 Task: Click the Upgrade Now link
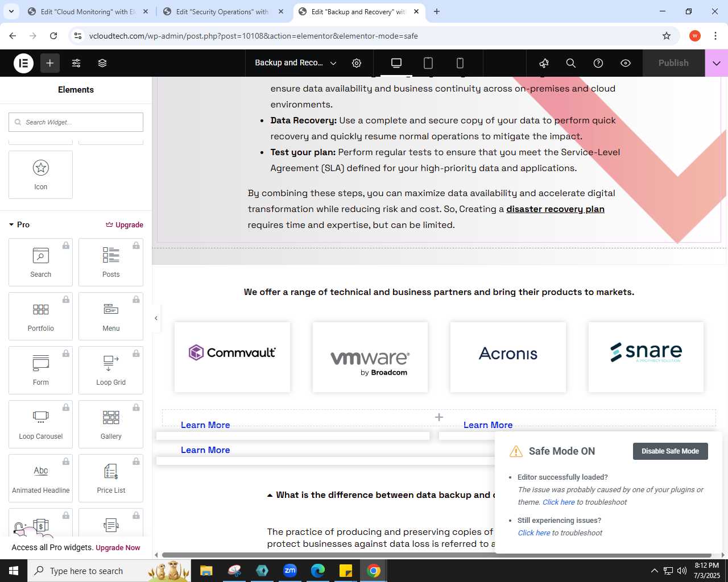point(118,548)
